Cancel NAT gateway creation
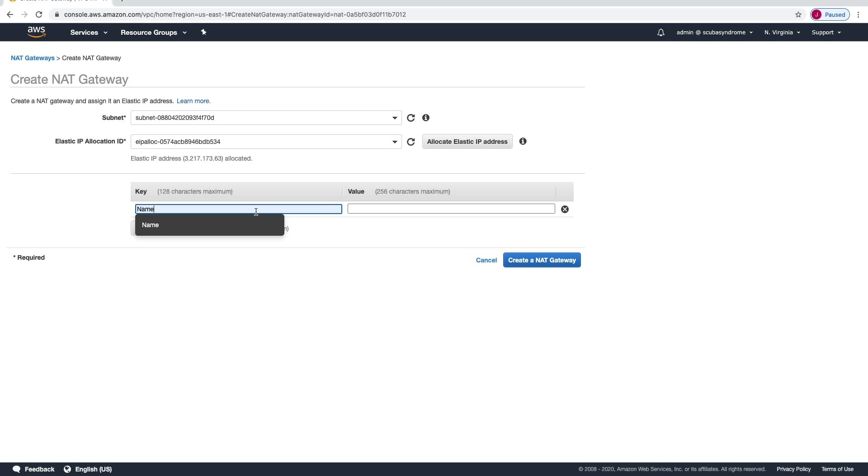 coord(486,260)
